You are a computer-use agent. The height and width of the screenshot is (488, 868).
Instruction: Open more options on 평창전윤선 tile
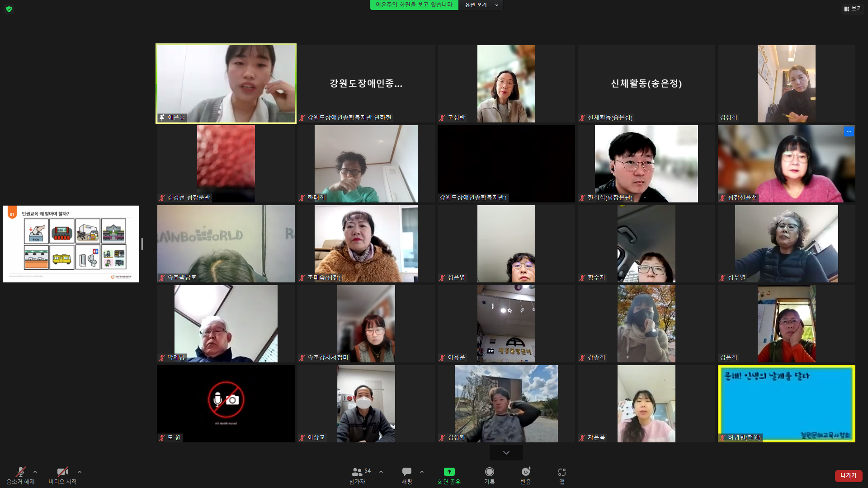tap(849, 131)
